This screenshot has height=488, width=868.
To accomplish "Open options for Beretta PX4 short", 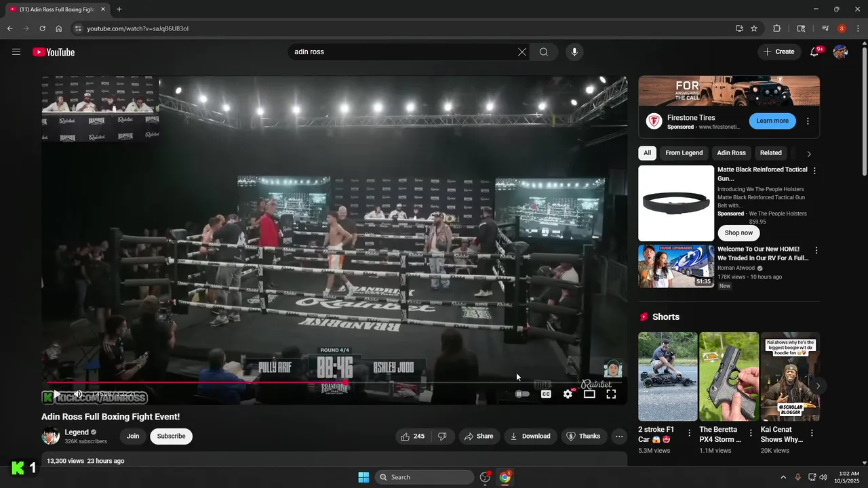I will 751,432.
